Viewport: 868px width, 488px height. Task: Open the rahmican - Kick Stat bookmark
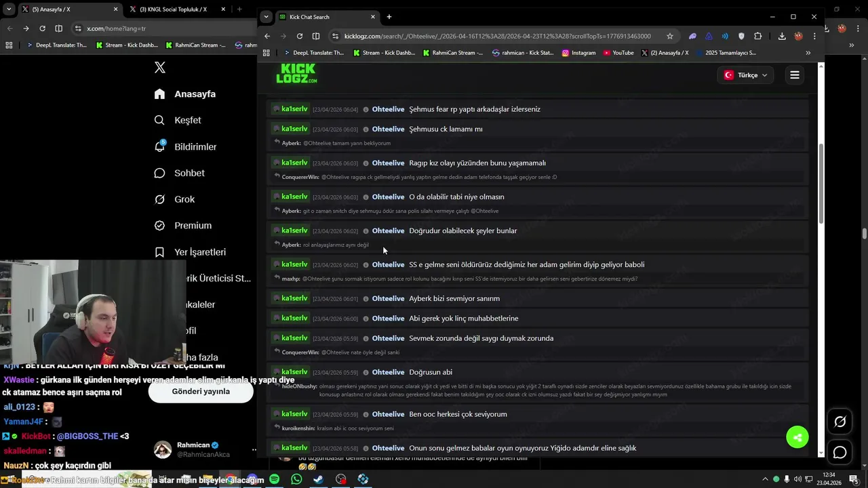pyautogui.click(x=523, y=53)
